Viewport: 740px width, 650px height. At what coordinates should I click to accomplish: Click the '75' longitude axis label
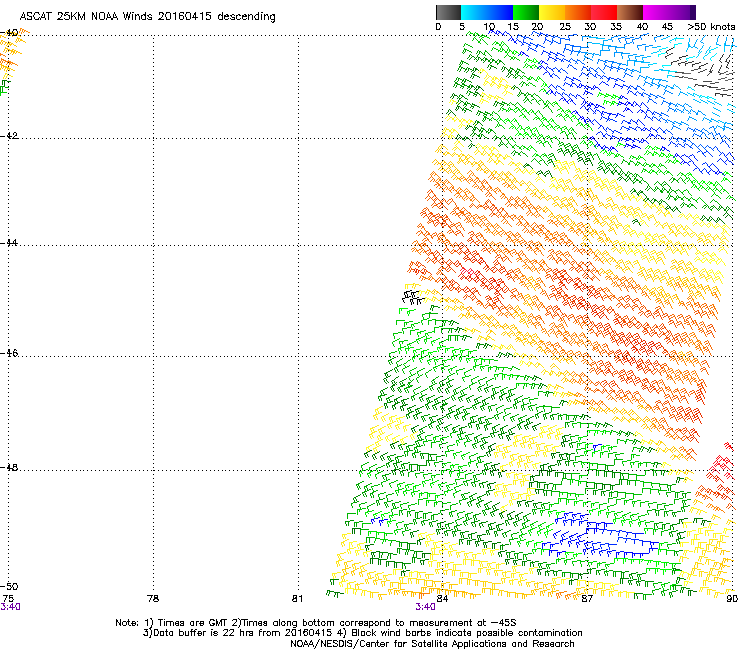click(x=8, y=599)
